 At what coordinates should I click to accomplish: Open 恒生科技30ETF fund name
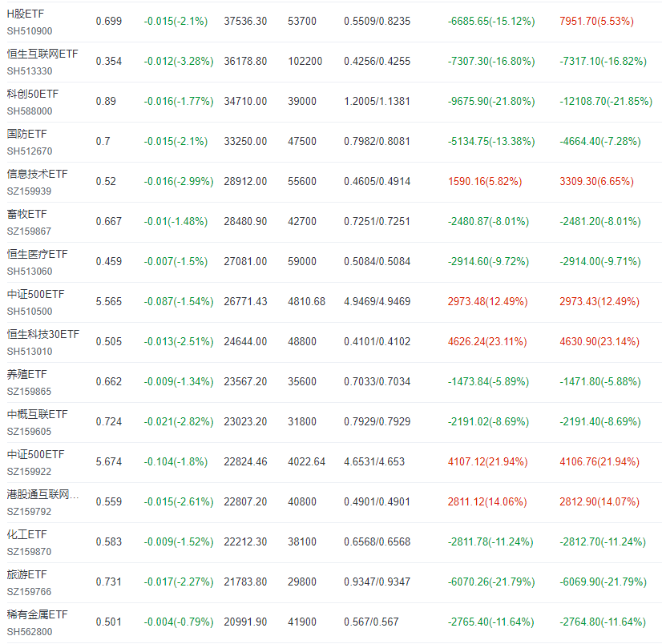click(x=43, y=335)
